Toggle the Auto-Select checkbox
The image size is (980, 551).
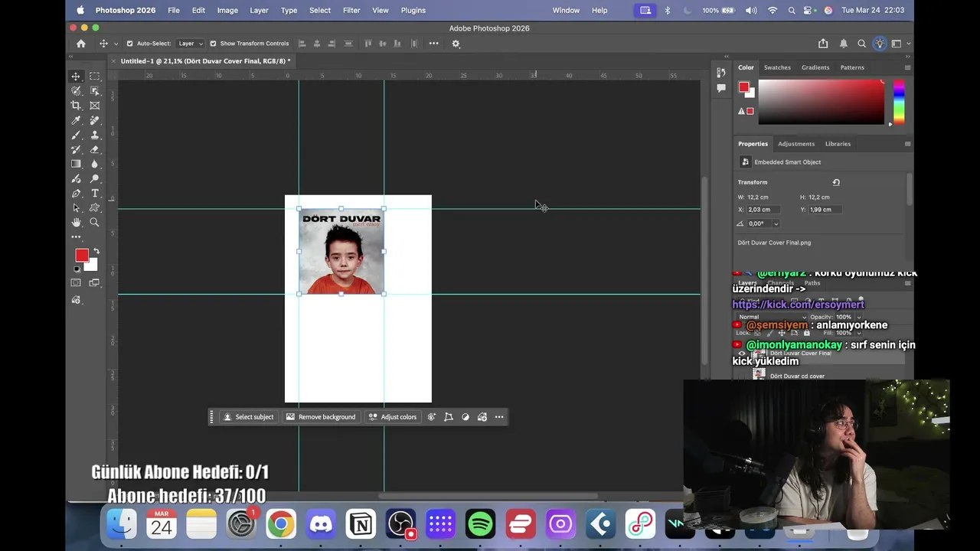pyautogui.click(x=129, y=44)
